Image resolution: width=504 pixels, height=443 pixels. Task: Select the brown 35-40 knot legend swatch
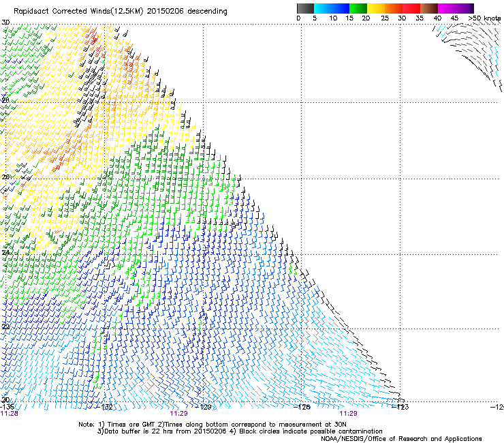point(429,8)
